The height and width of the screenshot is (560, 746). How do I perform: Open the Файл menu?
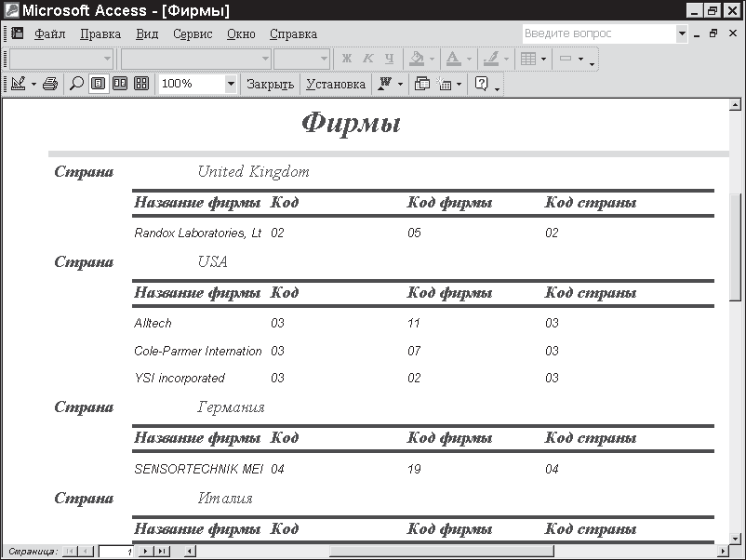[x=50, y=33]
